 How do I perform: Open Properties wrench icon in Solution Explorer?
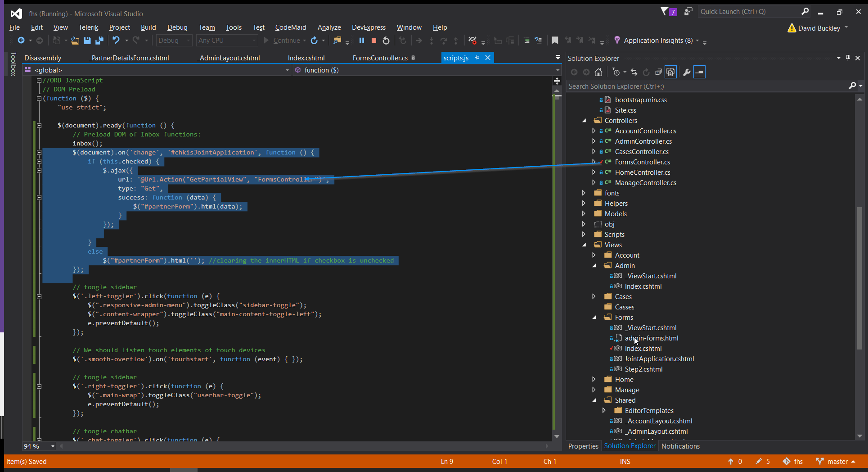click(687, 72)
